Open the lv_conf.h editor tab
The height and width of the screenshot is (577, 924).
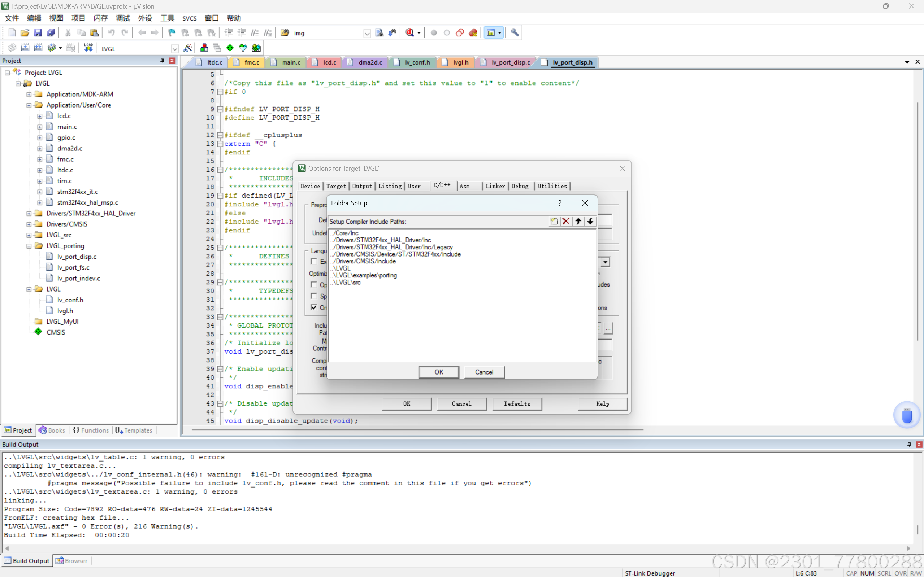tap(417, 62)
